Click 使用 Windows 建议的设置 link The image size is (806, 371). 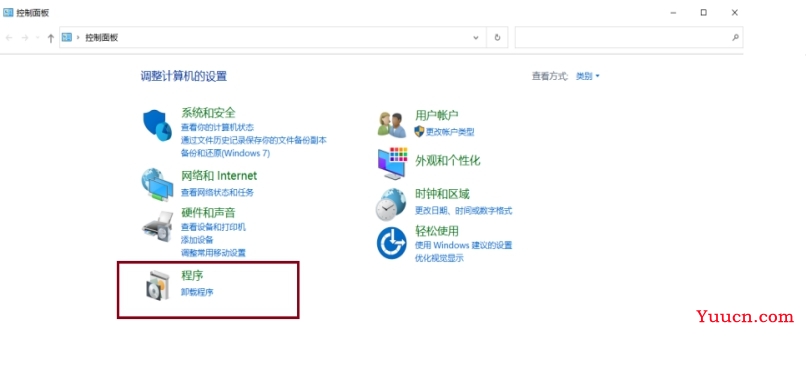(x=464, y=245)
